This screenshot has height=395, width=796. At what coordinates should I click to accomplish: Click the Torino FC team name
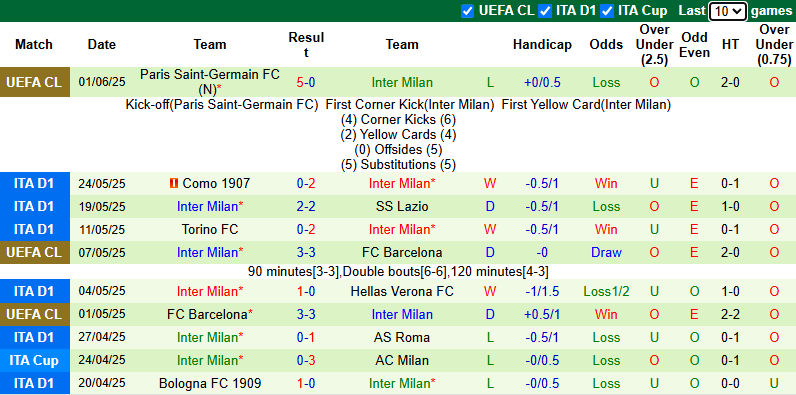tap(210, 229)
